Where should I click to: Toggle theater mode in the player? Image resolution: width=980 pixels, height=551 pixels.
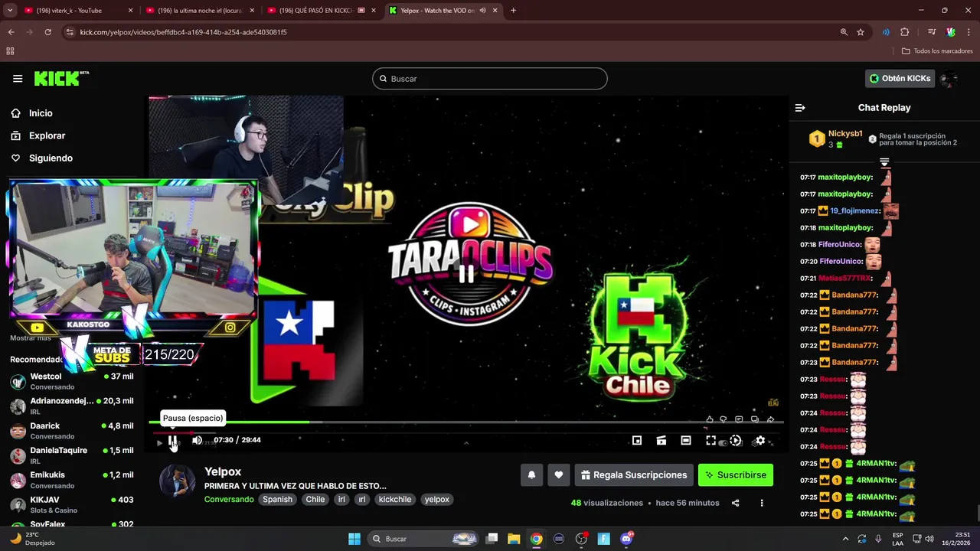point(686,440)
